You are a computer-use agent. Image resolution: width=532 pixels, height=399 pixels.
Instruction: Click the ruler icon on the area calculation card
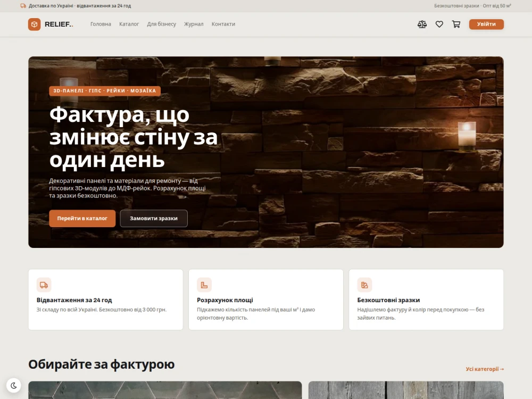tap(204, 285)
